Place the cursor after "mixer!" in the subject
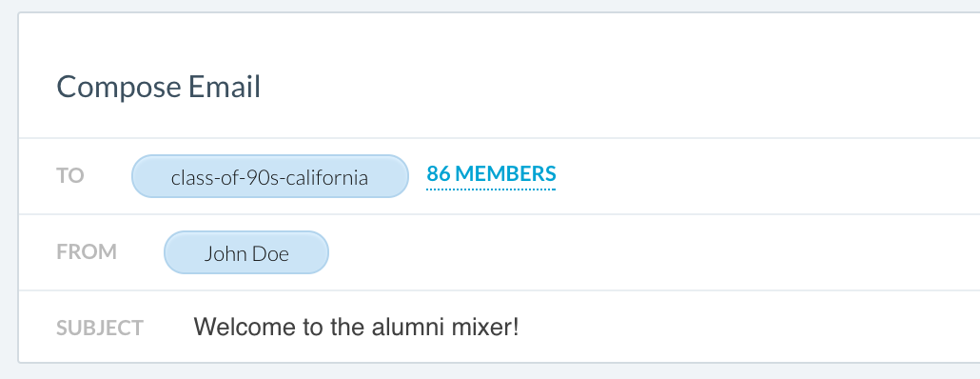This screenshot has width=980, height=379. pos(521,327)
